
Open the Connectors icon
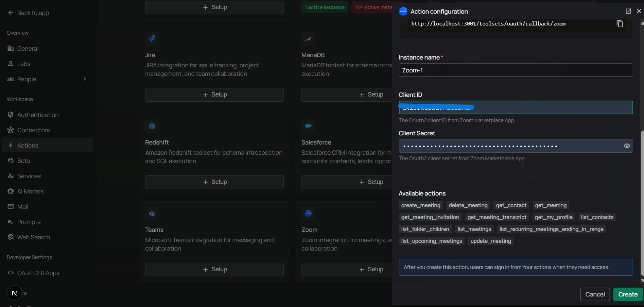click(x=11, y=130)
